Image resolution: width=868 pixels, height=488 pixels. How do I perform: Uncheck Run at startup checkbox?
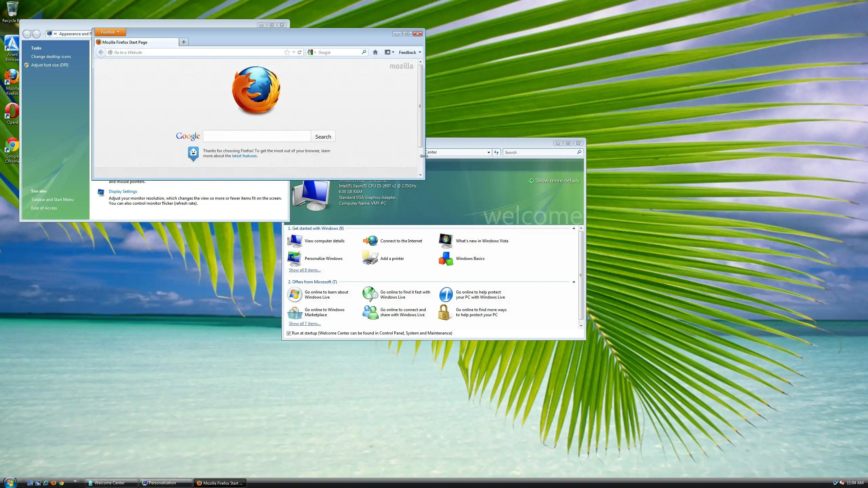click(289, 333)
